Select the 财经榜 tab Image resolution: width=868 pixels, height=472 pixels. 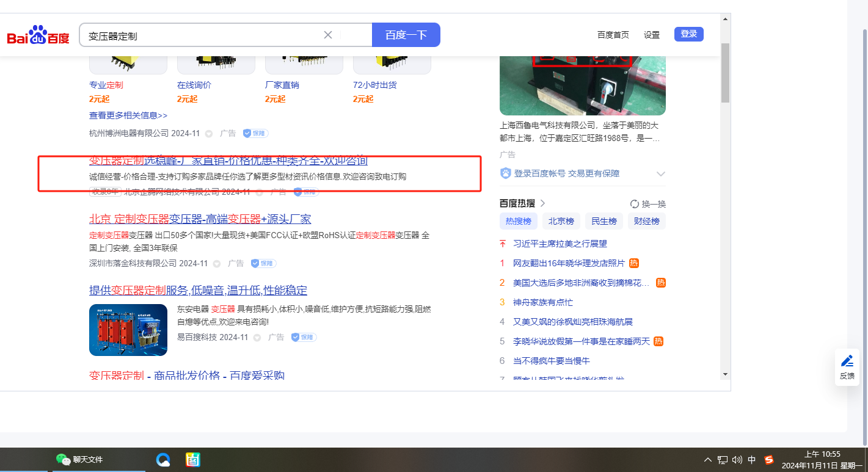[646, 221]
